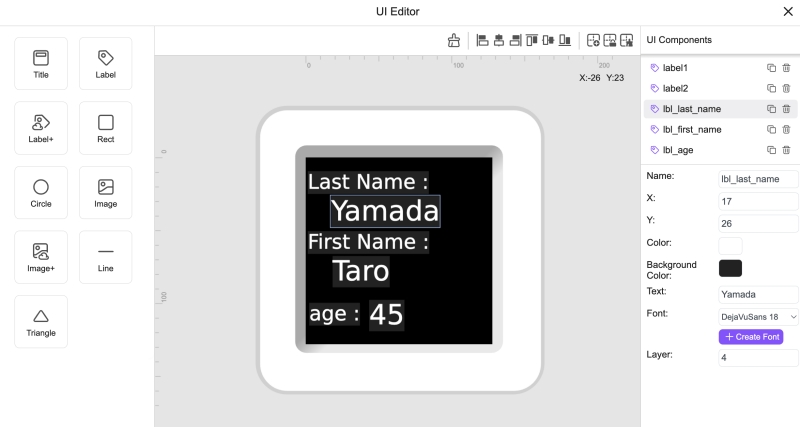
Task: Click the align horizontal center icon
Action: (499, 40)
